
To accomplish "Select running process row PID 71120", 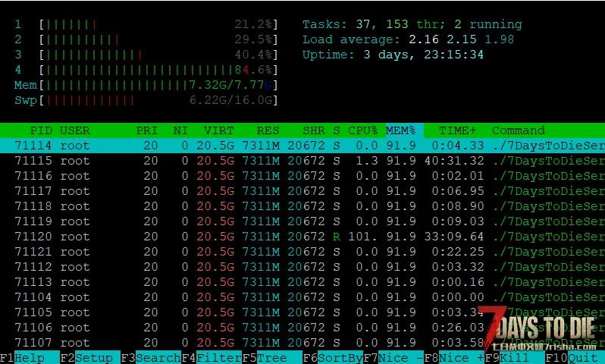I will pos(302,237).
